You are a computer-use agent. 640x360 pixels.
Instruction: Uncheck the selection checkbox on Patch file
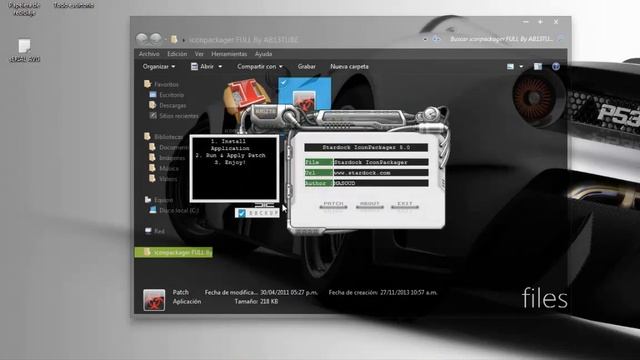284,82
